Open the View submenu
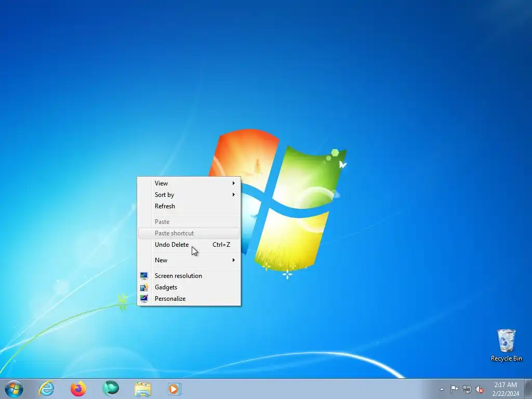Viewport: 532px width, 399px height. [x=189, y=183]
